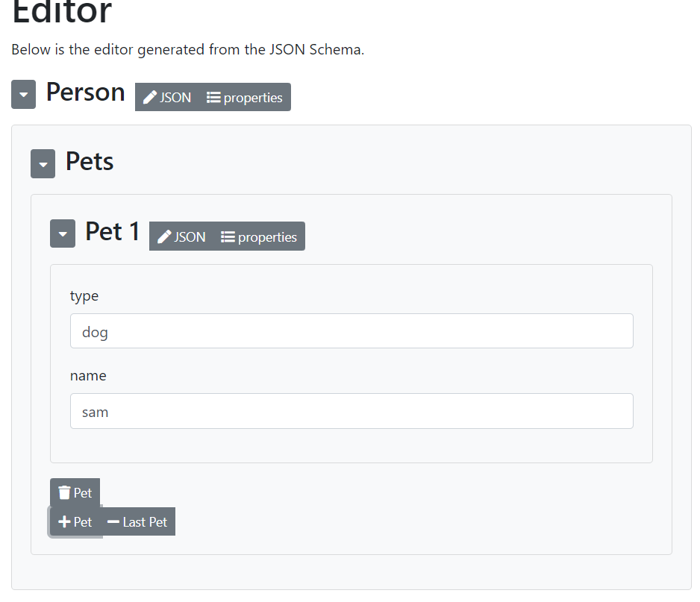Click the trash "Pet" button below Pet 1
Viewport: 700px width, 602px height.
[x=75, y=492]
